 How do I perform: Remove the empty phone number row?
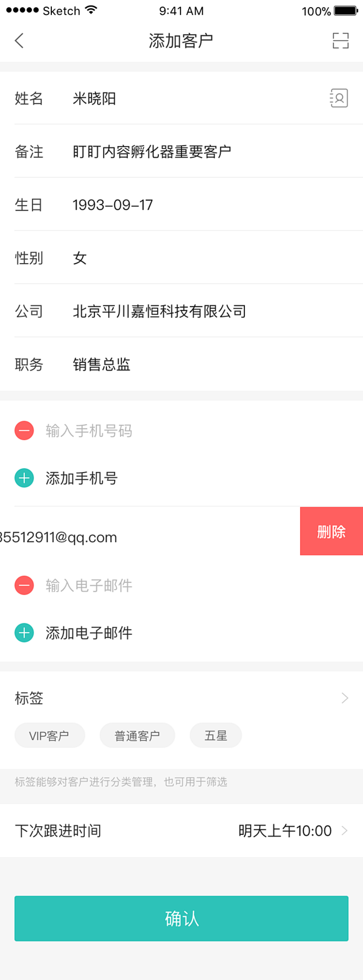24,431
